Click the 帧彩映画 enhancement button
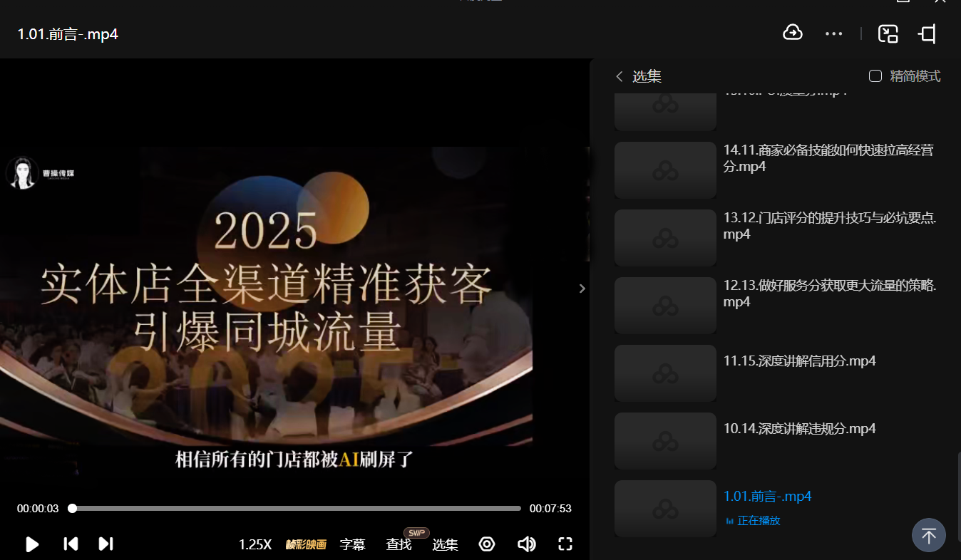Screen dimensions: 961x560 (306, 544)
